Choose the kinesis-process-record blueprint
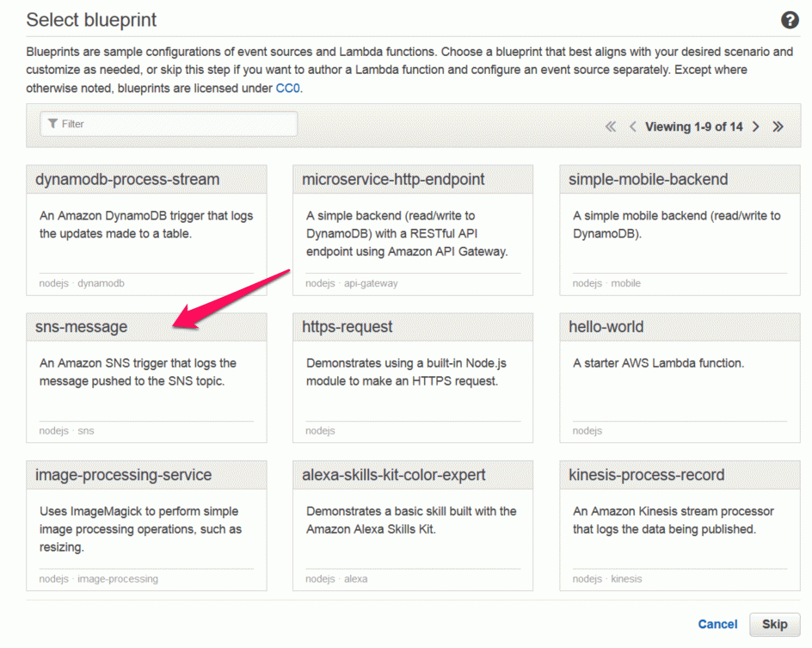The image size is (812, 648). tap(680, 526)
